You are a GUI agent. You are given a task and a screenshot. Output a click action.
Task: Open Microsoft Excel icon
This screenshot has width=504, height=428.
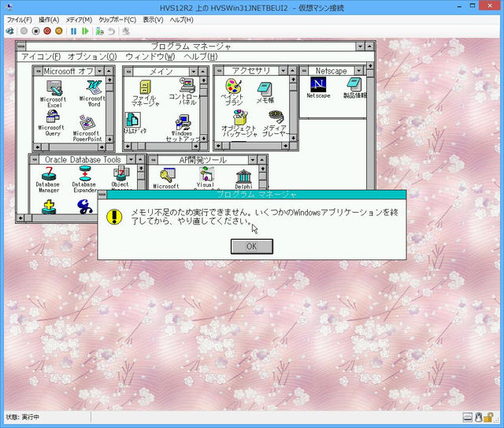pos(54,94)
